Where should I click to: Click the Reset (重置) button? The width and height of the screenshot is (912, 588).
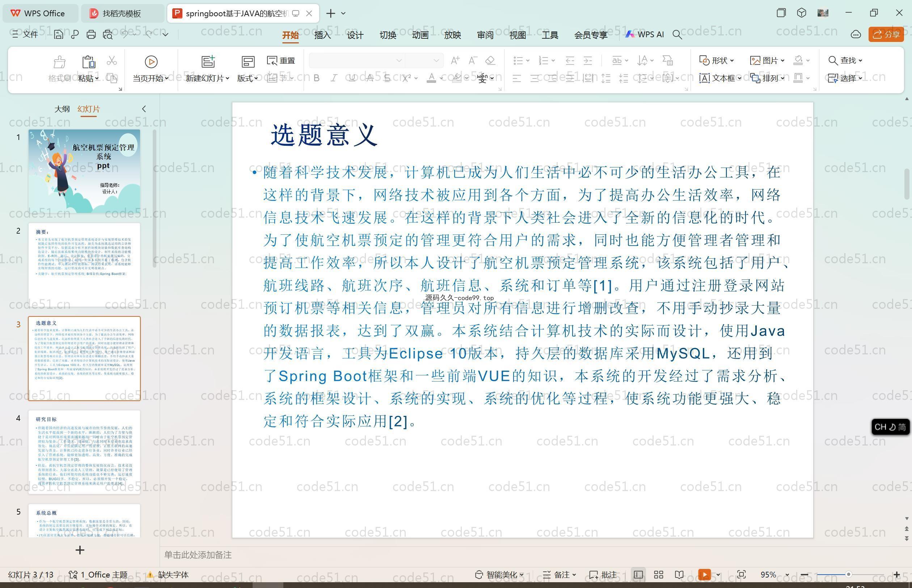tap(281, 60)
